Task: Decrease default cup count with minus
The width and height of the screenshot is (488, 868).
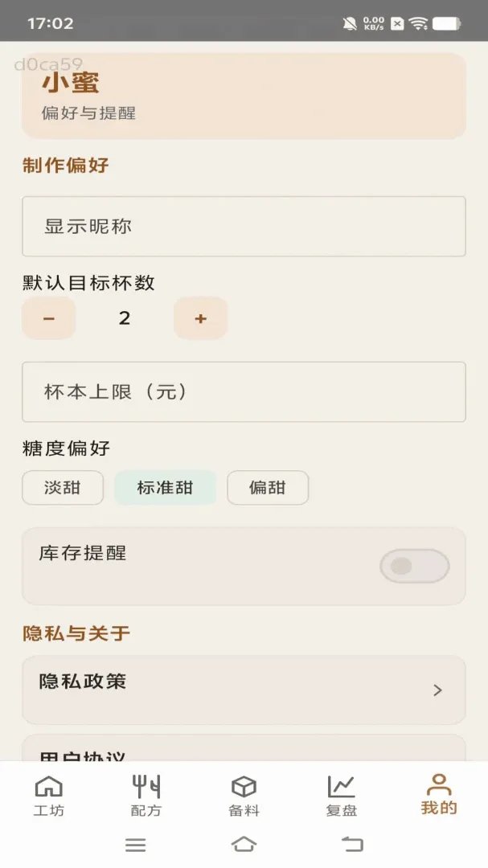Action: click(49, 318)
